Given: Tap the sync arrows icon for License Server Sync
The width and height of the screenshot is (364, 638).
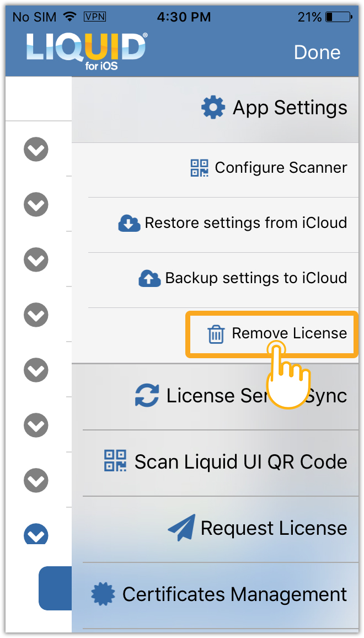Looking at the screenshot, I should [x=147, y=396].
